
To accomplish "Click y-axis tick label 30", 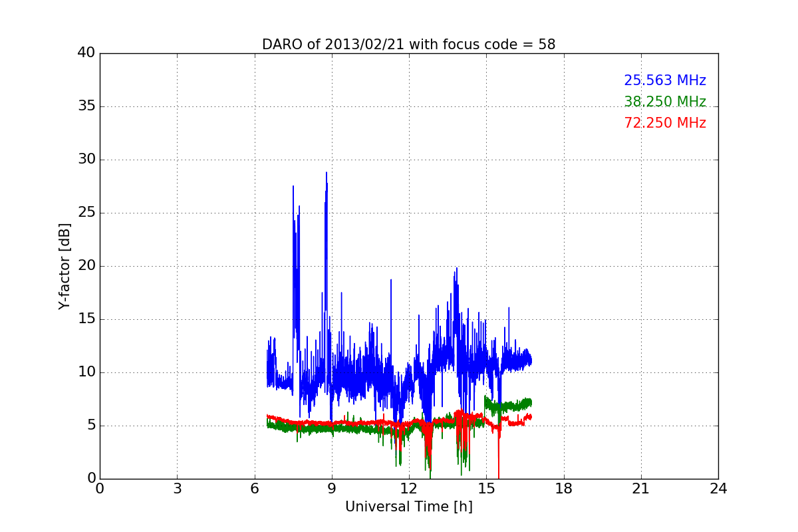I will pyautogui.click(x=86, y=160).
